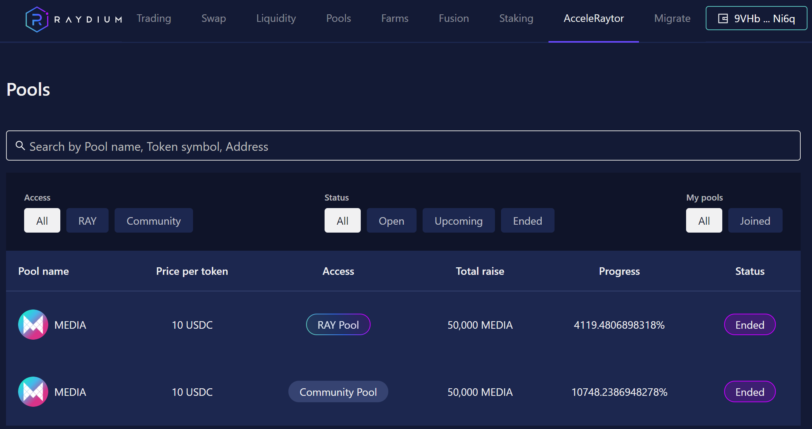
Task: Open the Migrate tab
Action: tap(672, 19)
